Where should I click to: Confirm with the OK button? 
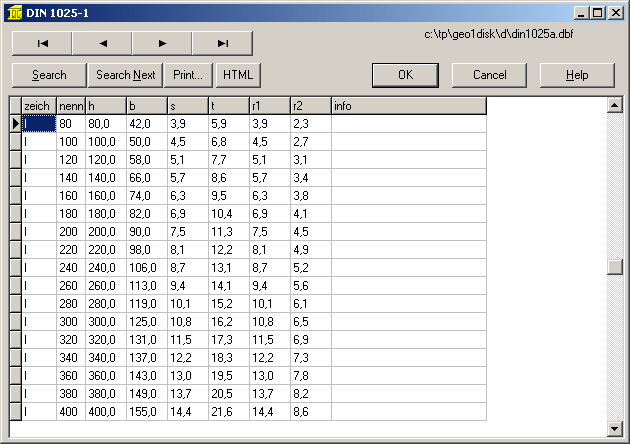pos(405,75)
